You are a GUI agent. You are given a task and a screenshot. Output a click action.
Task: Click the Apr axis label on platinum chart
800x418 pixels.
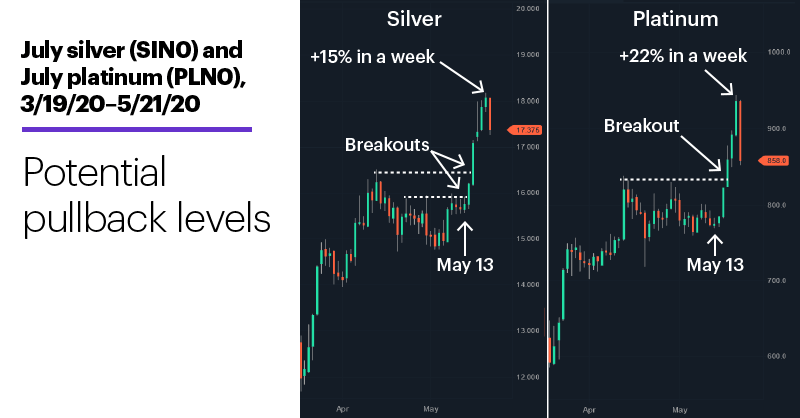pyautogui.click(x=589, y=410)
